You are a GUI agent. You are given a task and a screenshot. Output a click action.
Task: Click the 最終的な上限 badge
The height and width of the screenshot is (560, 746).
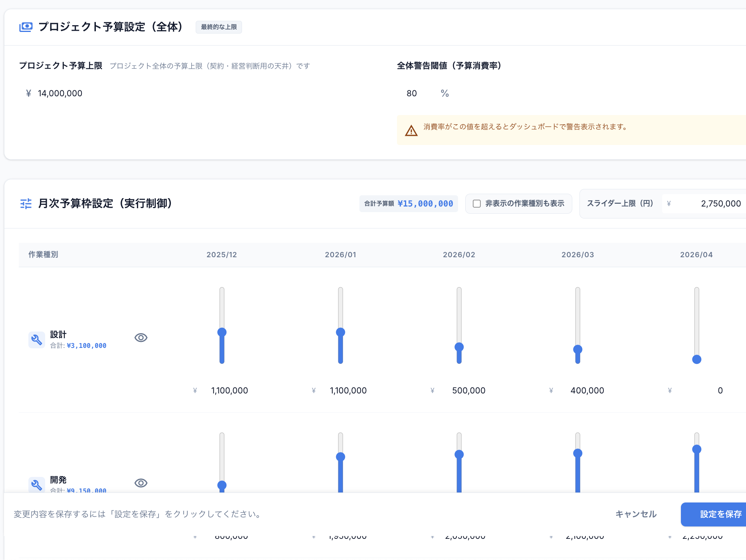[x=218, y=27]
